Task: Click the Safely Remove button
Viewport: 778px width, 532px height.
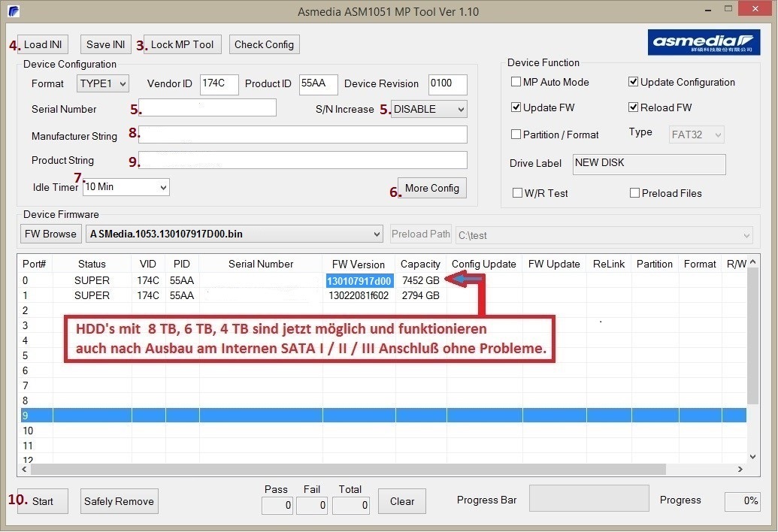Action: [119, 501]
